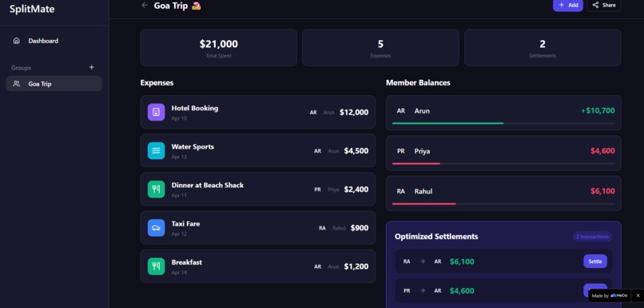Click the Optimized Settlements heading
The width and height of the screenshot is (644, 308).
coord(436,237)
